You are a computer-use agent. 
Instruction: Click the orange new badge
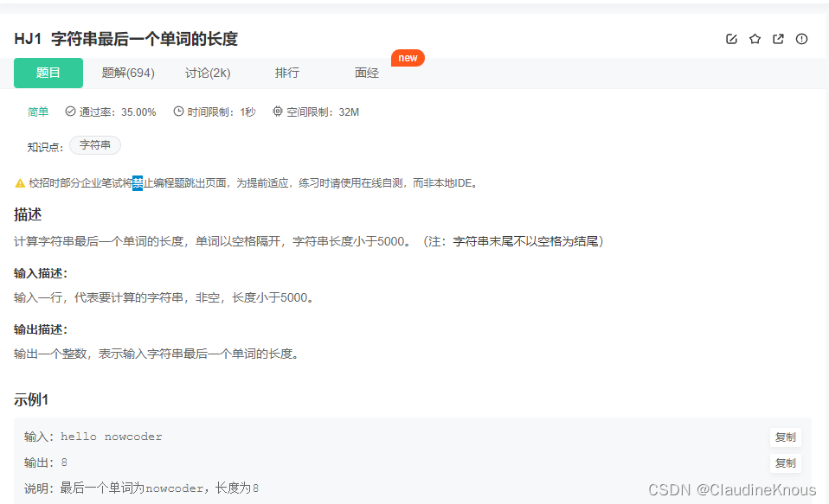click(408, 58)
